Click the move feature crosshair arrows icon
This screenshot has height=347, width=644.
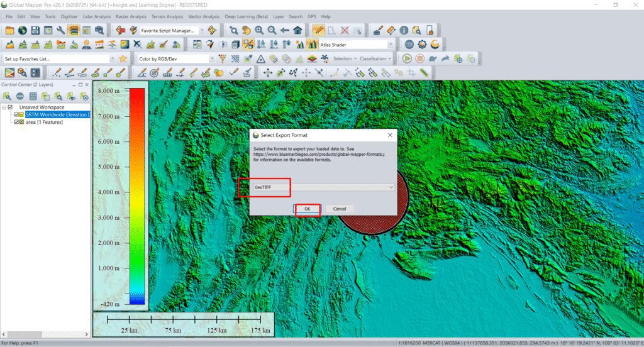[268, 73]
